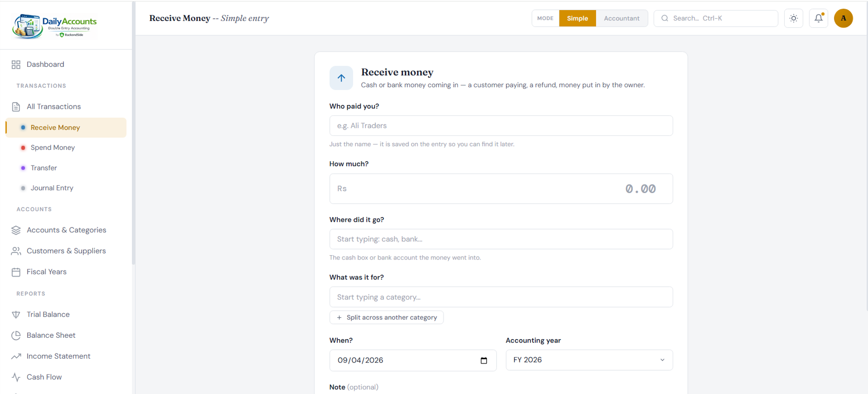This screenshot has height=394, width=868.
Task: Toggle the light/dark theme sun icon
Action: [794, 18]
